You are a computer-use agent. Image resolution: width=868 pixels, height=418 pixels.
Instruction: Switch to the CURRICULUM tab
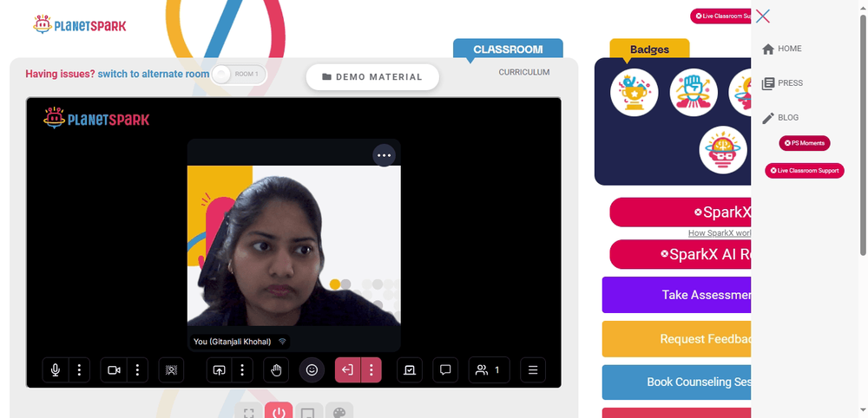(x=523, y=72)
